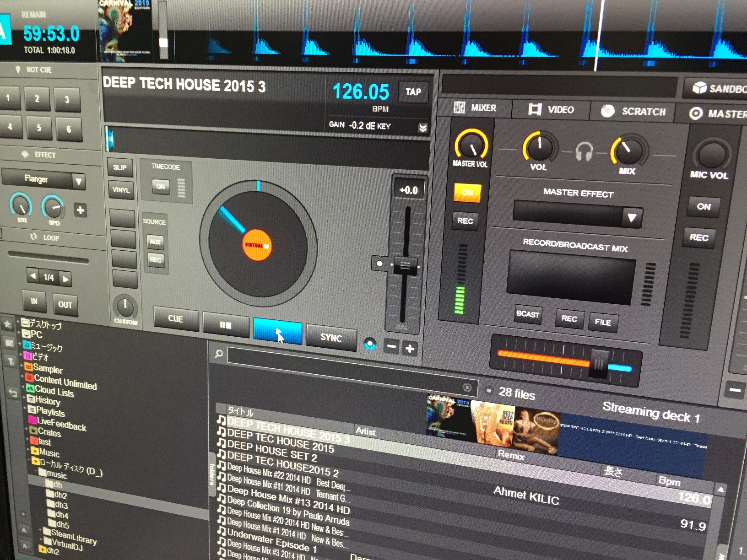
Task: Click the blue play button on the deck
Action: pos(277,331)
